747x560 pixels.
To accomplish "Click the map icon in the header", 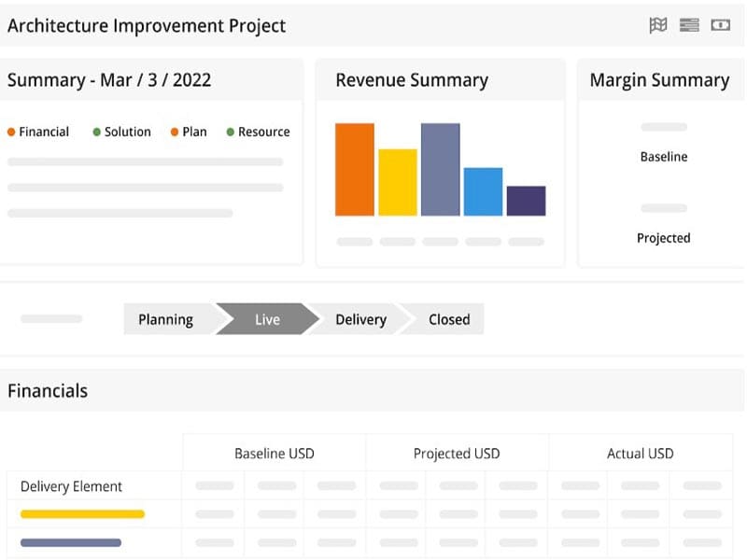I will click(x=658, y=25).
